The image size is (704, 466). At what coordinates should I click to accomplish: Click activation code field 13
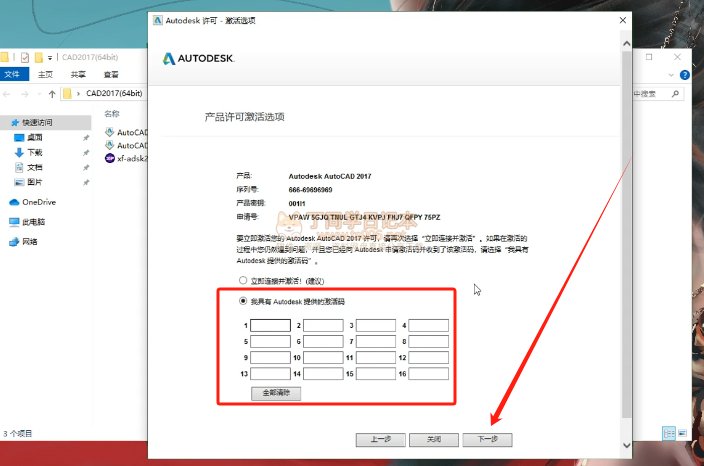pyautogui.click(x=270, y=374)
